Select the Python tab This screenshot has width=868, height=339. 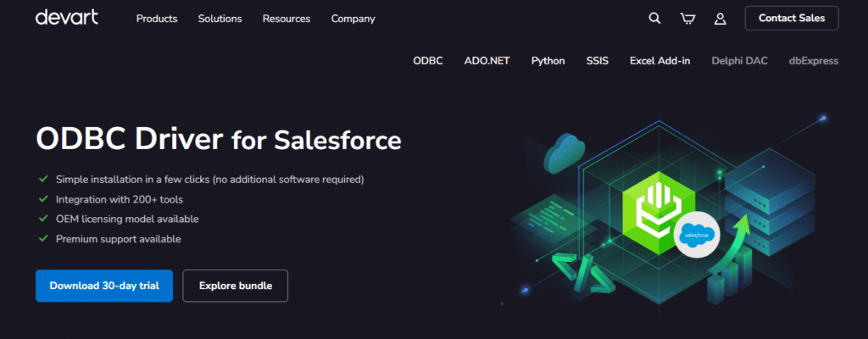pos(548,61)
